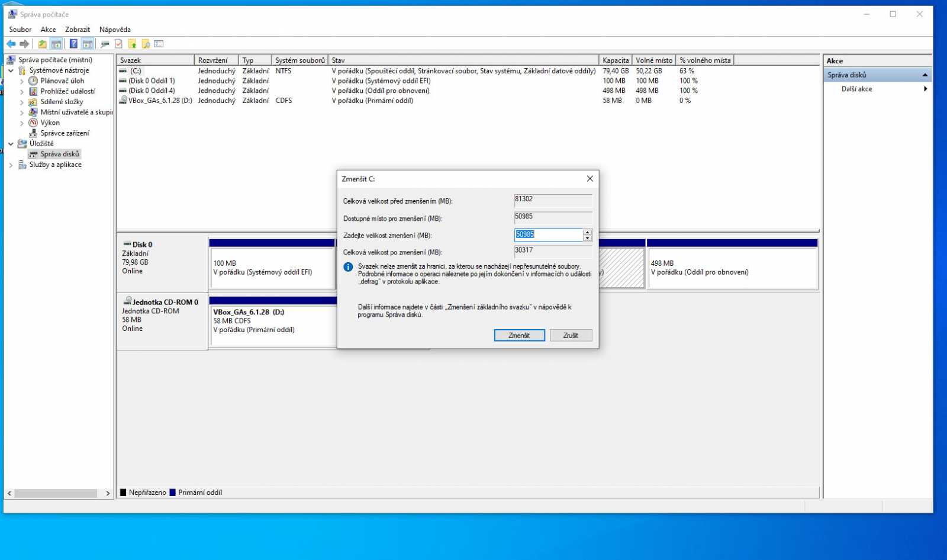
Task: Click the Disk 0 label in the graphical view
Action: coord(142,244)
